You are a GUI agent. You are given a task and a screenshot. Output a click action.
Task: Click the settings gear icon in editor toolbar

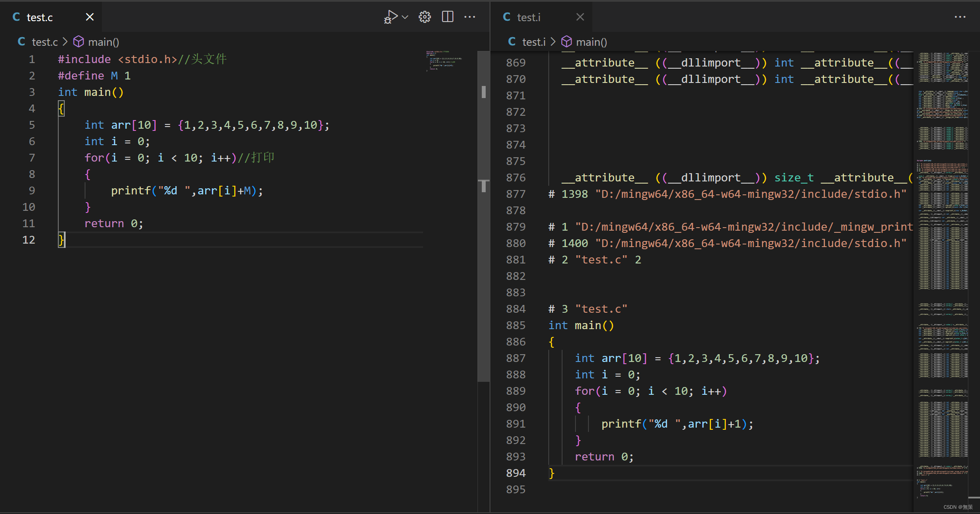click(425, 17)
